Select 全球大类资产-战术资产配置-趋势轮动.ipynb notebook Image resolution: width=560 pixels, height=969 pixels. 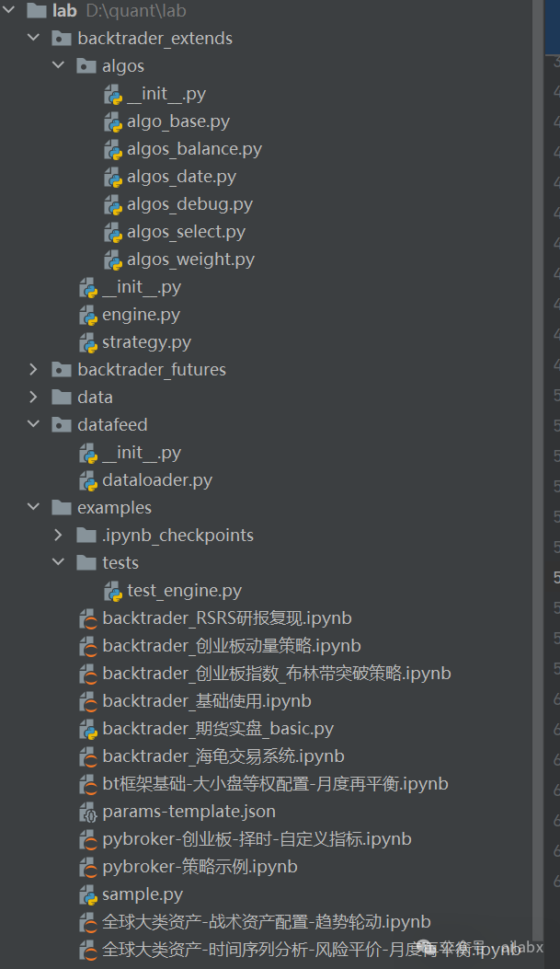click(x=267, y=922)
